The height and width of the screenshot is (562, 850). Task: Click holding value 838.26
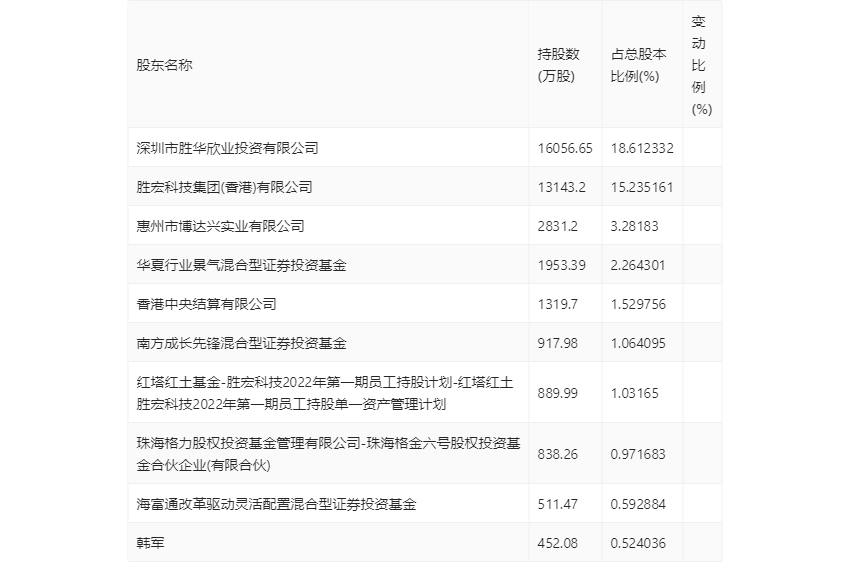tap(557, 454)
